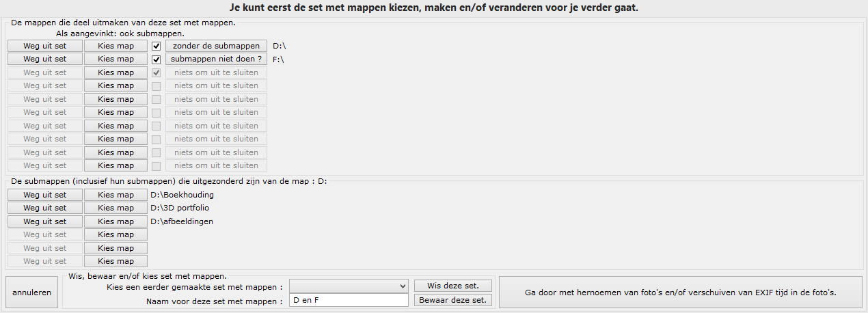Continue with 'Ga door met hernoemen' button

(x=681, y=292)
